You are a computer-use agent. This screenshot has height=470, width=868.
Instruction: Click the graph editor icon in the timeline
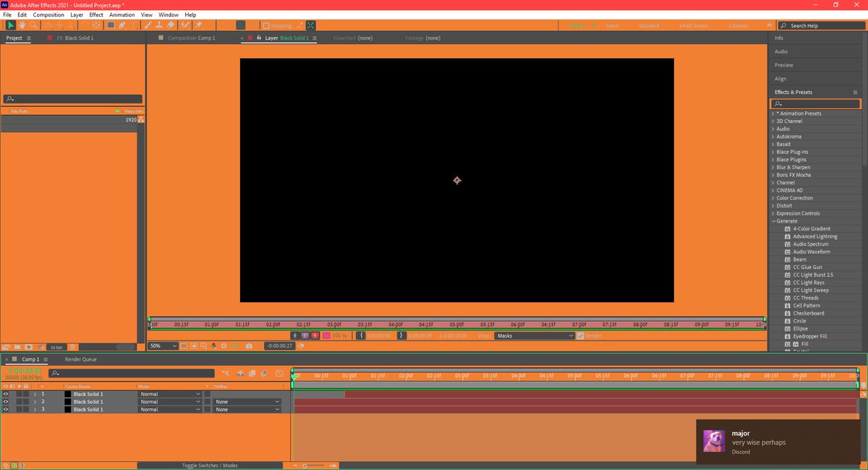coord(278,373)
